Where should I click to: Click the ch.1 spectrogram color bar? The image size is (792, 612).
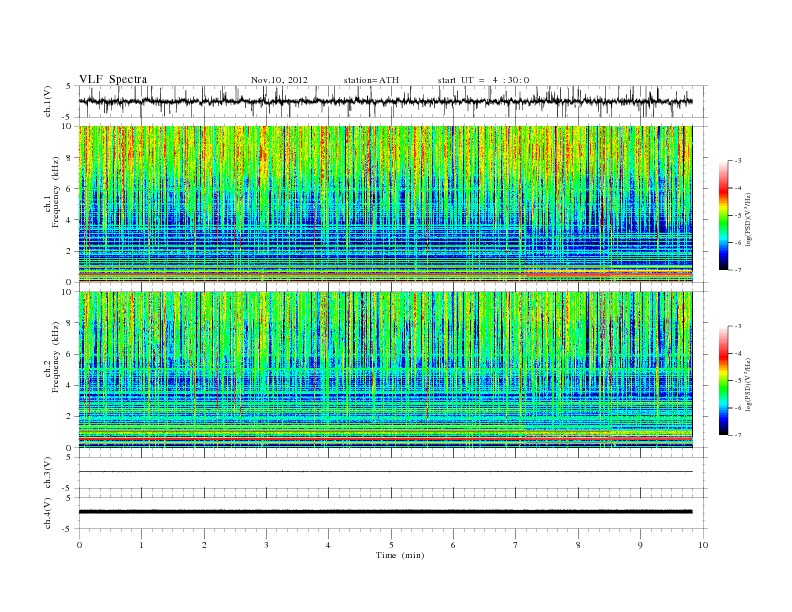tap(723, 216)
